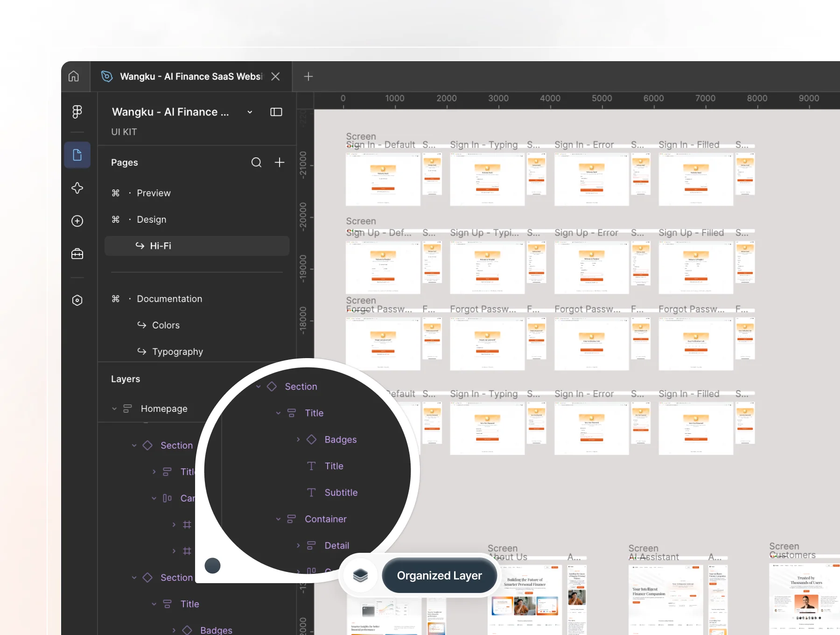This screenshot has width=840, height=635.
Task: Open the toolbox plugins icon
Action: coord(77,254)
